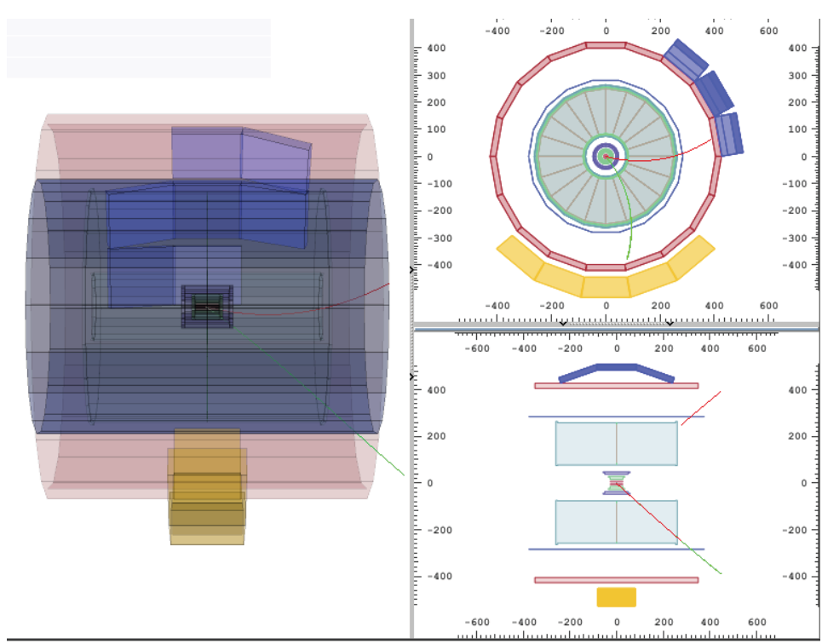Click the left arrow on the horizontal divider
The image size is (822, 644).
[x=562, y=323]
